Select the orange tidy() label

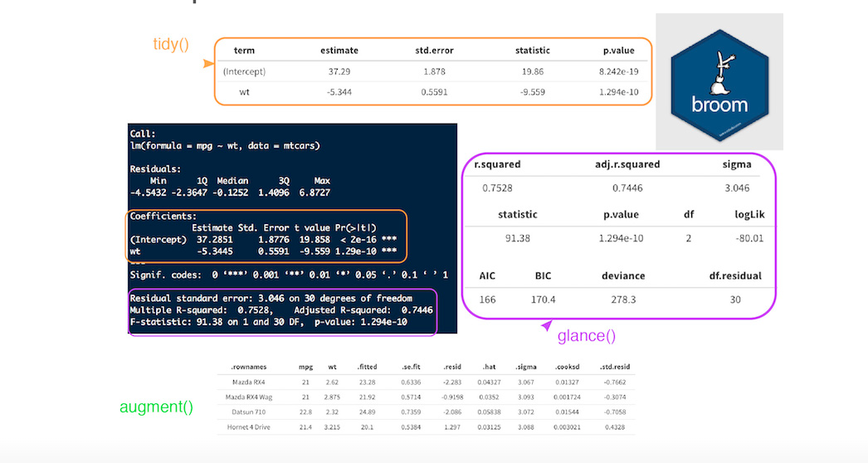click(171, 43)
